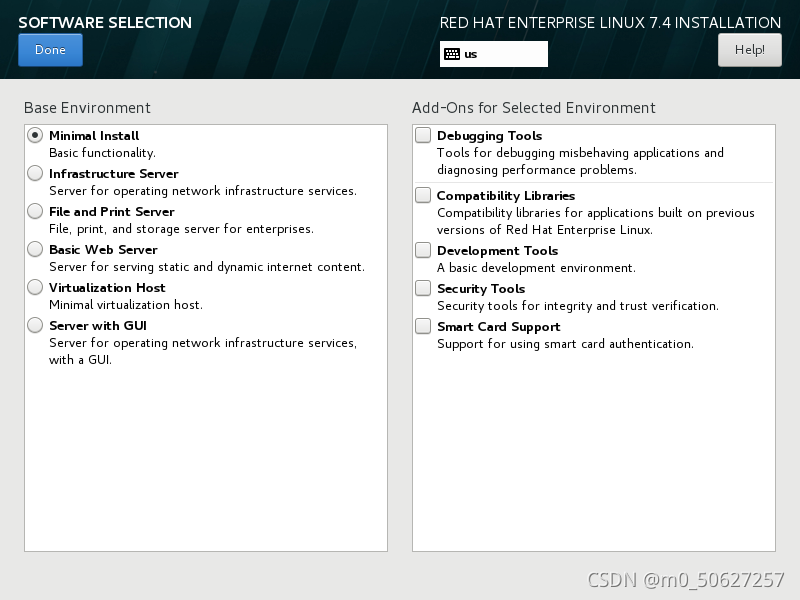Choose Server with GUI environment
The height and width of the screenshot is (600, 800).
35,326
